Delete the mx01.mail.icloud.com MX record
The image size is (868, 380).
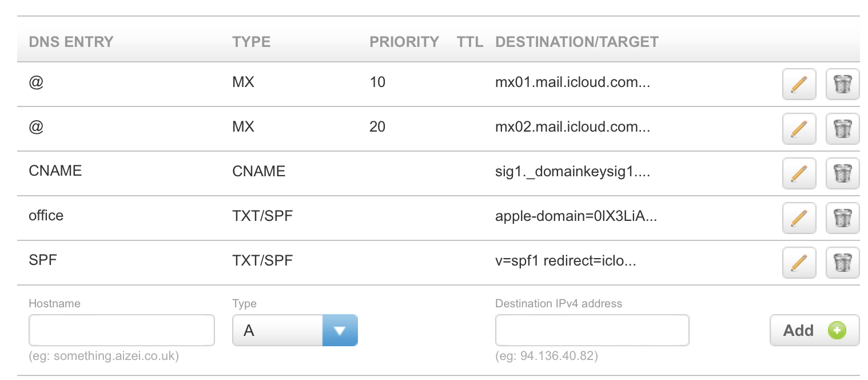(x=842, y=84)
